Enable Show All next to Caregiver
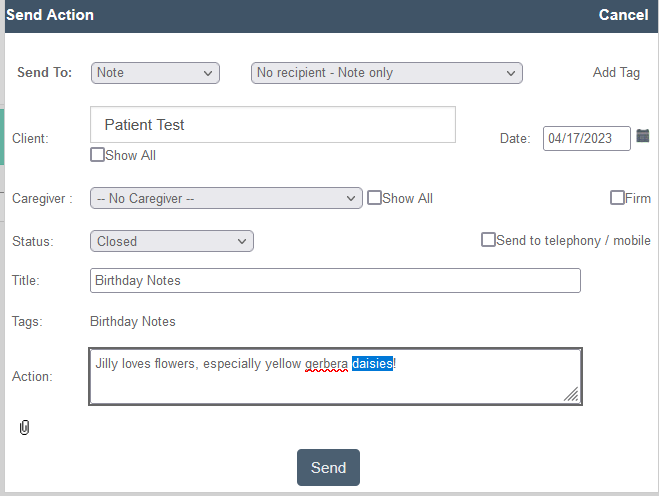The image size is (659, 496). [374, 198]
